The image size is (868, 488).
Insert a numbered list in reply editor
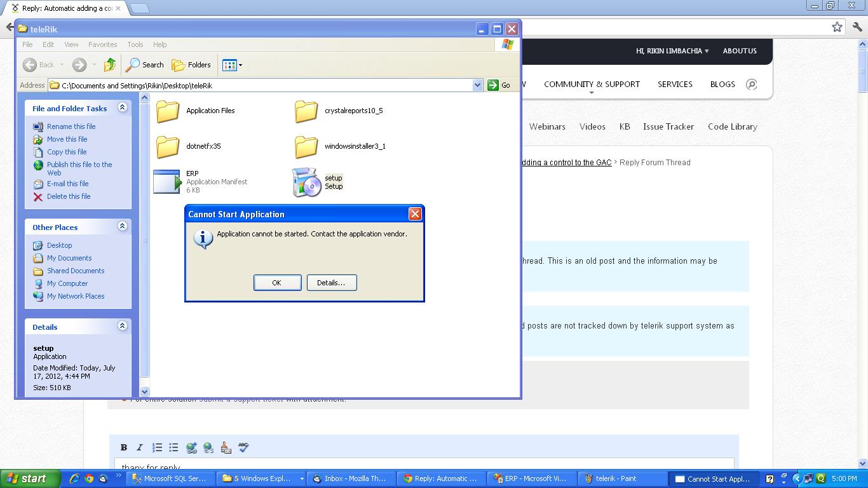[157, 448]
